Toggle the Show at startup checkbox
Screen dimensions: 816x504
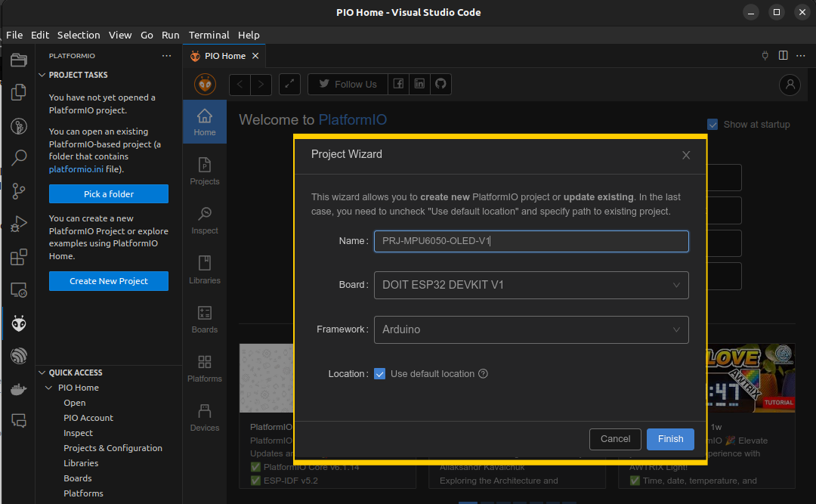712,125
